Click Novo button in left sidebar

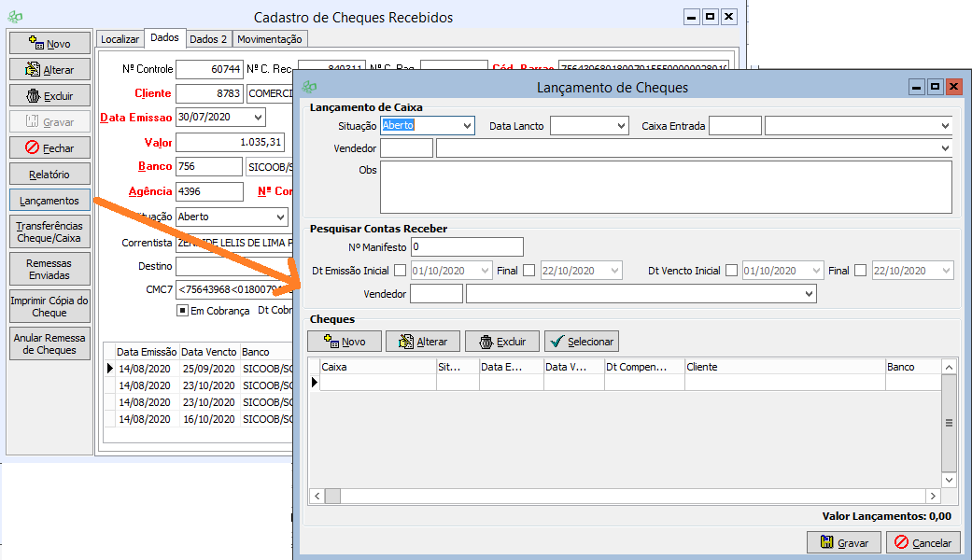pyautogui.click(x=50, y=43)
